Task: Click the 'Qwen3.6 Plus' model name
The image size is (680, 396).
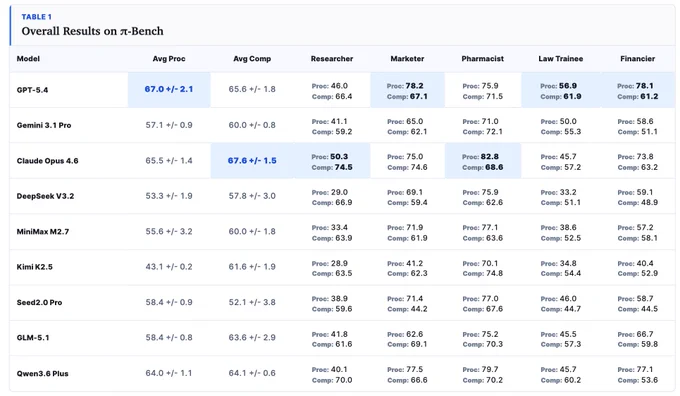Action: point(42,373)
